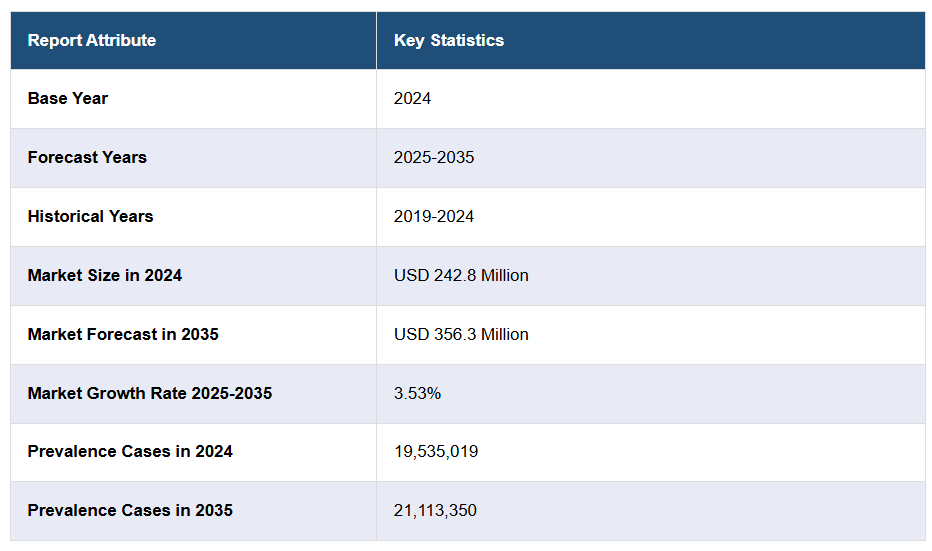932x551 pixels.
Task: Select the Market Size in 2024 label
Action: coord(105,276)
